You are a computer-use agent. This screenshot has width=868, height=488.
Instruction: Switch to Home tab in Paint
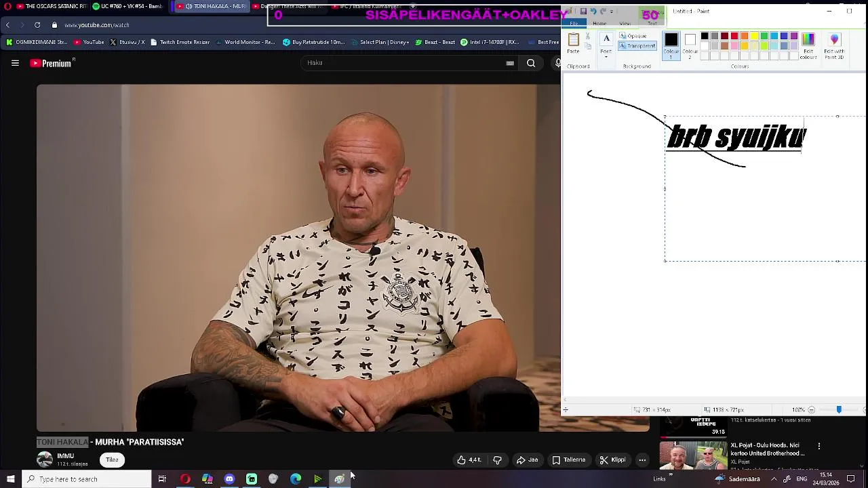pos(599,23)
